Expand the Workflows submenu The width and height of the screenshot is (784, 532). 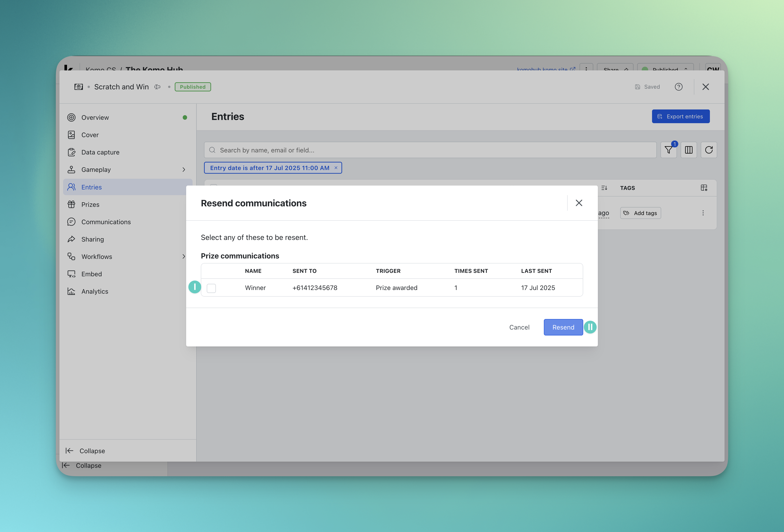tap(184, 257)
